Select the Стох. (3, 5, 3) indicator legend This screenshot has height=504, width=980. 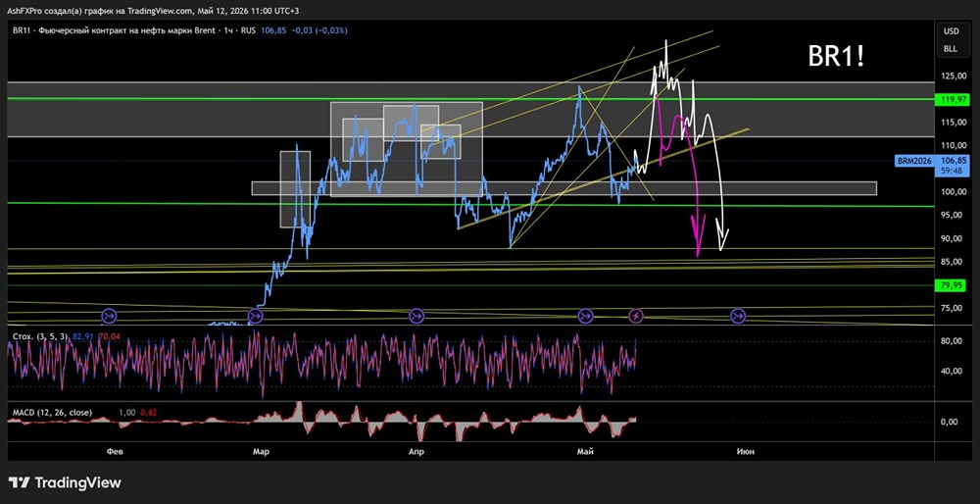coord(40,336)
